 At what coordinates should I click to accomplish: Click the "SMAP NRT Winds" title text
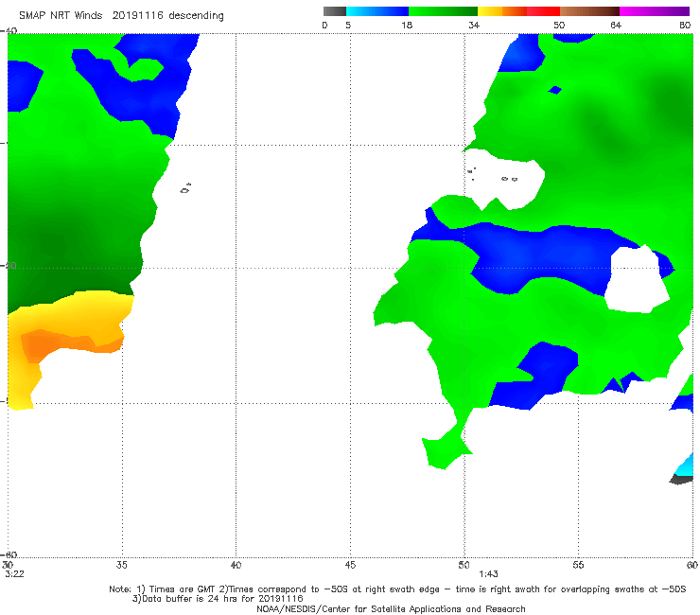(61, 16)
